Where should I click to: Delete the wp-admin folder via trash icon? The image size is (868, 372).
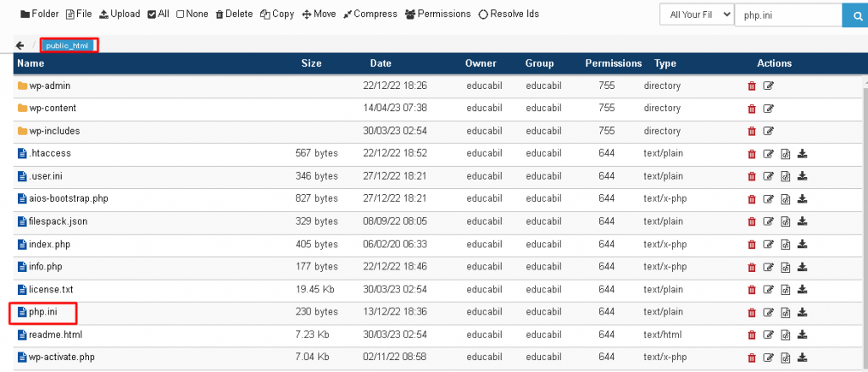click(x=751, y=86)
